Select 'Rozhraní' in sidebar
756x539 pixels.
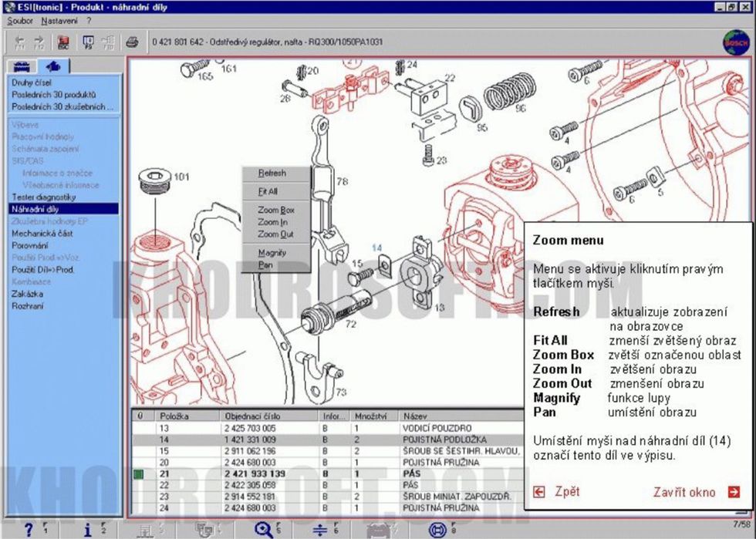pos(28,305)
